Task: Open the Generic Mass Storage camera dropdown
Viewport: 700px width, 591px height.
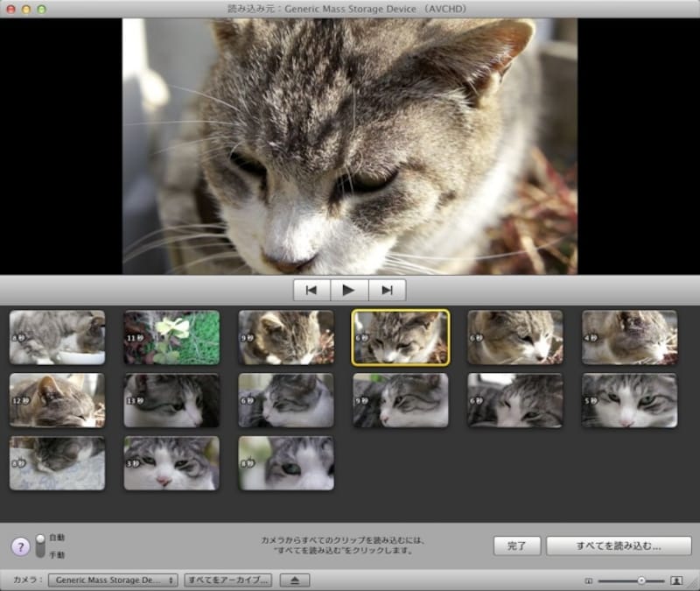Action: coord(113,580)
